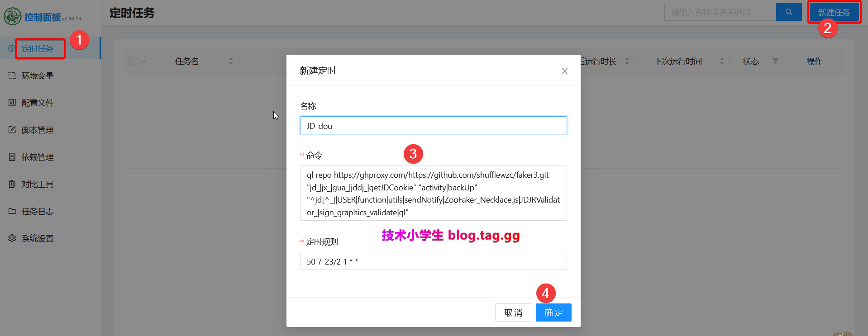Click the 配置文件 sidebar icon
868x336 pixels.
(x=12, y=103)
